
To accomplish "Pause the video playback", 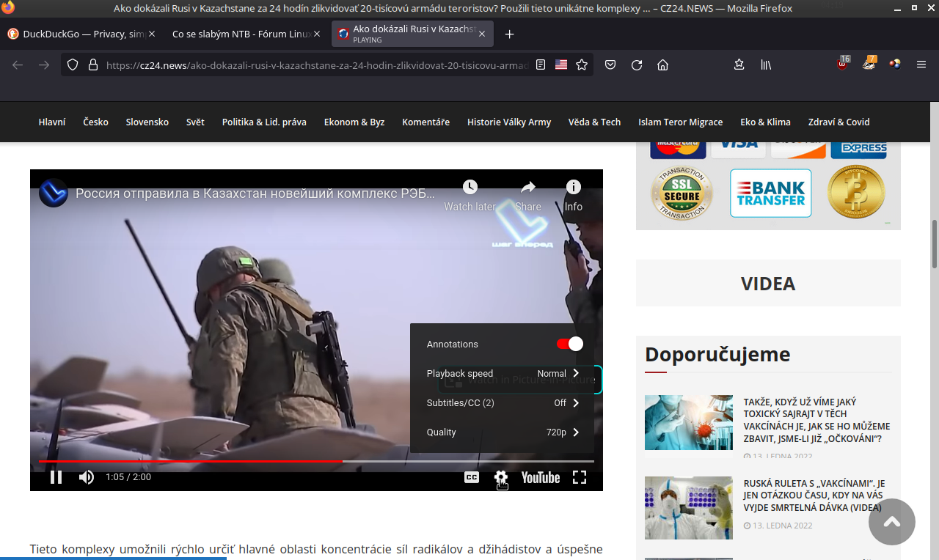I will 56,477.
